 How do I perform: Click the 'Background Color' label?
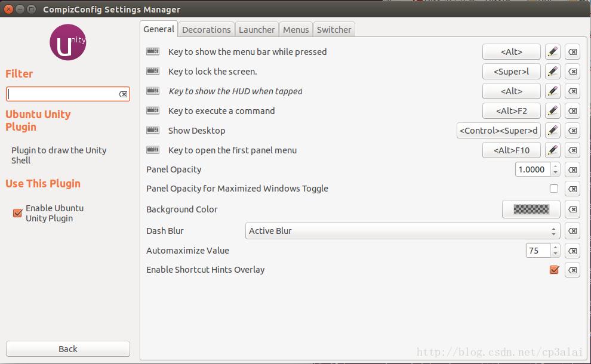[182, 209]
